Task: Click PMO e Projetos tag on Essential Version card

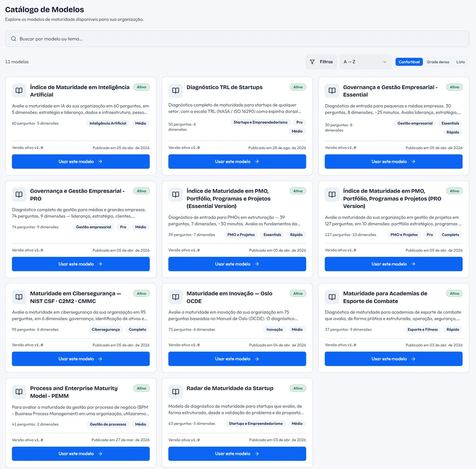Action: 241,235
